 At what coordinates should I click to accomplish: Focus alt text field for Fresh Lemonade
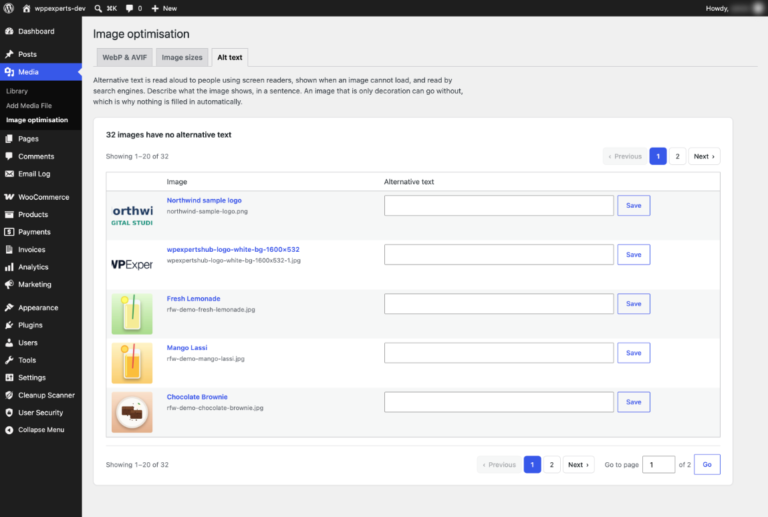coord(499,304)
